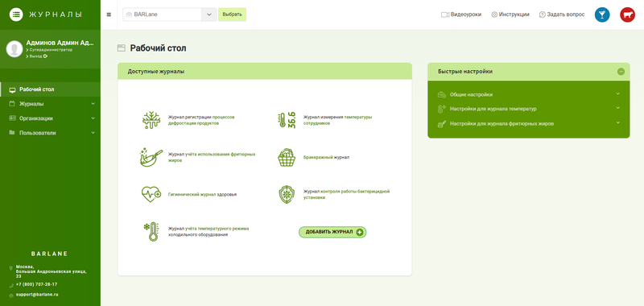Expand Общие настройки chevron
The height and width of the screenshot is (306, 644).
618,93
